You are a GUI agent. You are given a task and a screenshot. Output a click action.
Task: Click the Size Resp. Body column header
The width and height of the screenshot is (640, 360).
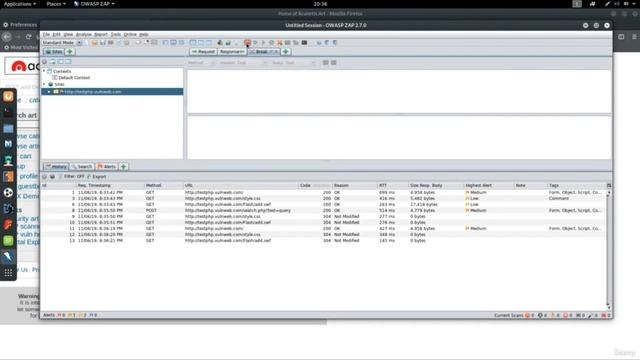436,186
